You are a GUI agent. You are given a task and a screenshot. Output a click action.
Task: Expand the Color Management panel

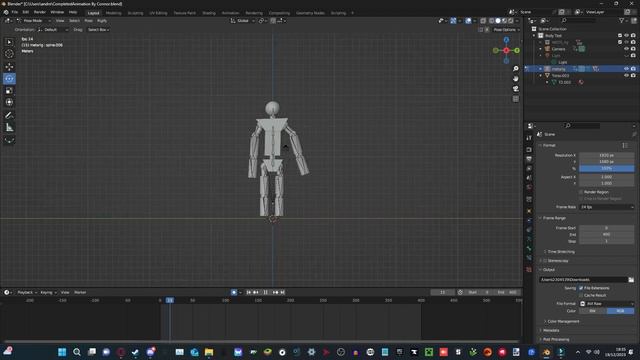(x=563, y=322)
